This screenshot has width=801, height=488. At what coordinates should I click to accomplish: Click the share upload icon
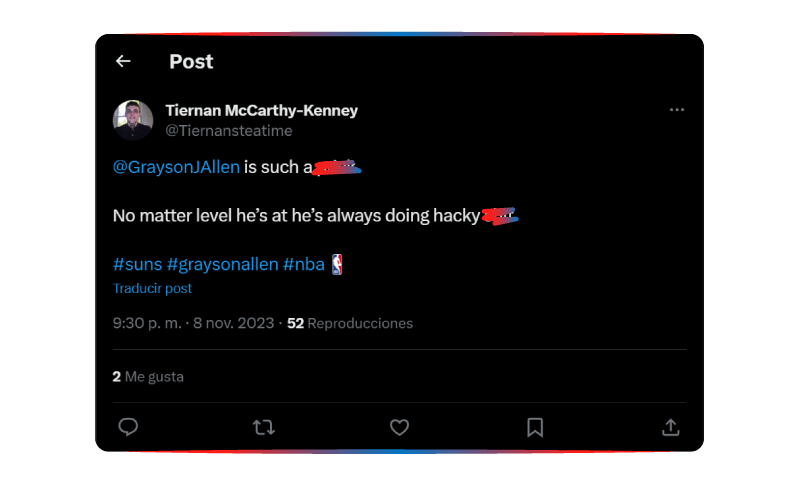671,427
